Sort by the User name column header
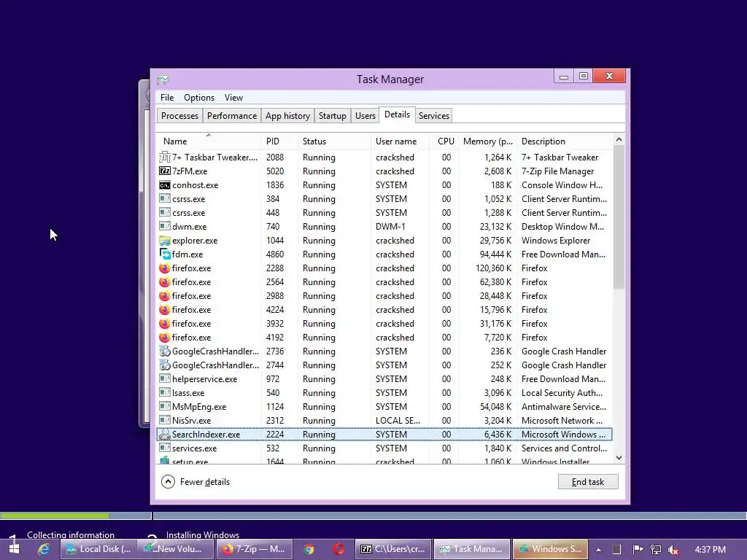Image resolution: width=747 pixels, height=560 pixels. 400,141
